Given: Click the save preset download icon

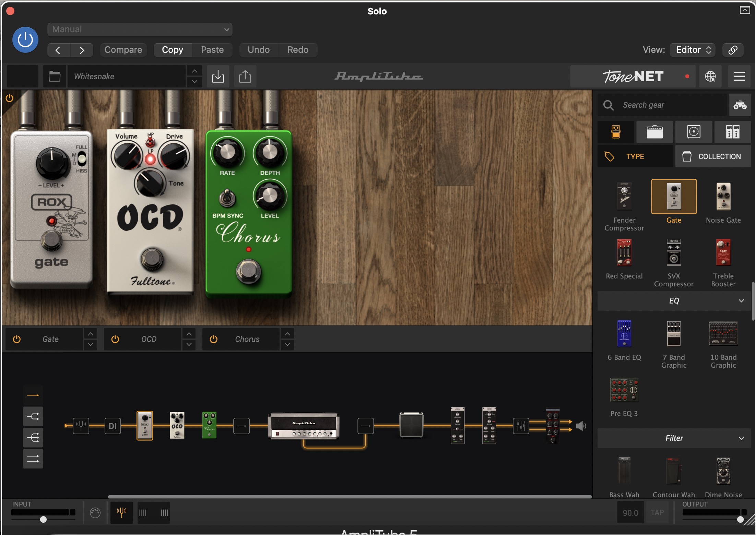Looking at the screenshot, I should coord(218,76).
